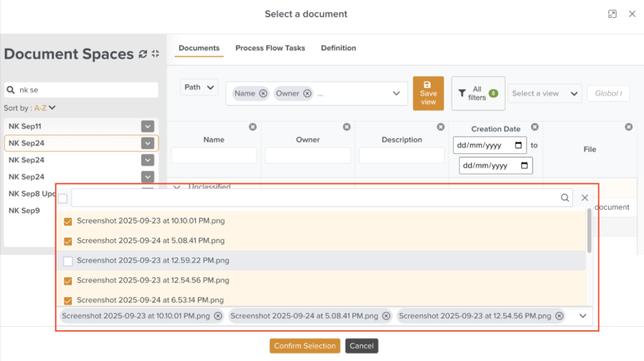644x361 pixels.
Task: Remove the Owner chip from column selector
Action: coord(307,93)
